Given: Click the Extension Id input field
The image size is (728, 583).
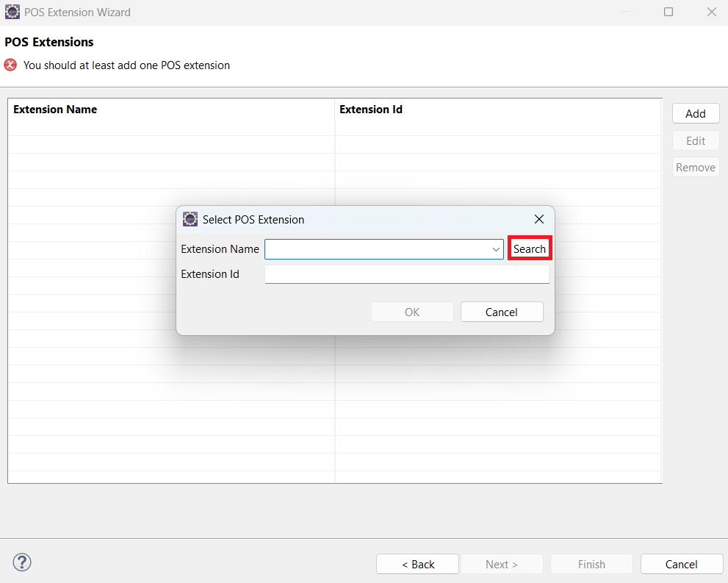Looking at the screenshot, I should [407, 273].
